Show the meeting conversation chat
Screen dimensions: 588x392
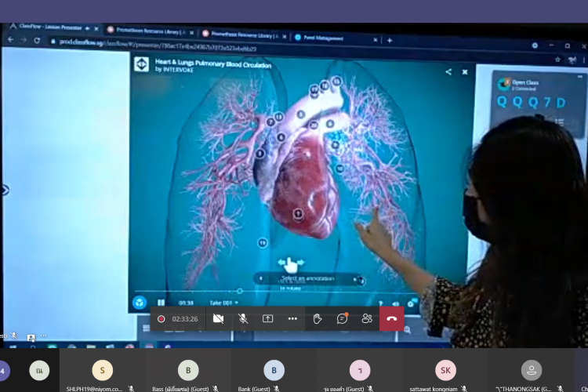click(342, 318)
